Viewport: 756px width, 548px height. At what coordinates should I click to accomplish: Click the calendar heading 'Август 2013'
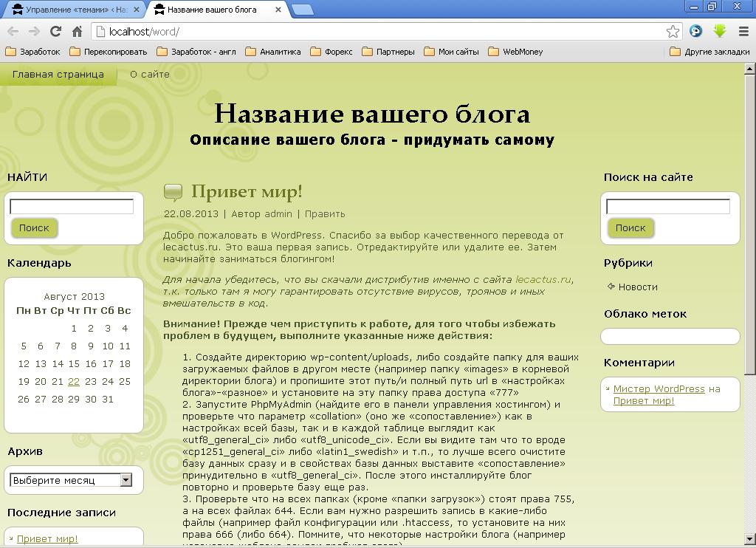point(75,297)
